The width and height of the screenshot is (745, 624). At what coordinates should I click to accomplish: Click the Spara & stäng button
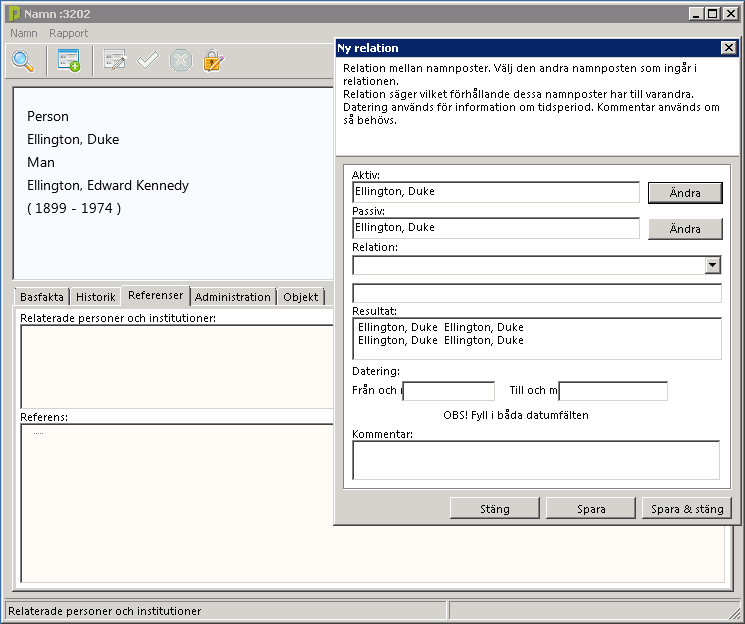coord(687,509)
